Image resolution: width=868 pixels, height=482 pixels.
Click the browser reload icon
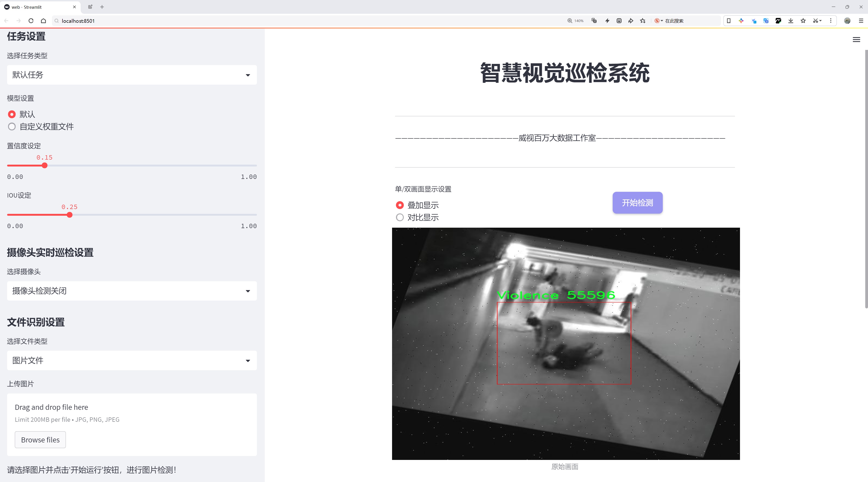click(x=31, y=21)
